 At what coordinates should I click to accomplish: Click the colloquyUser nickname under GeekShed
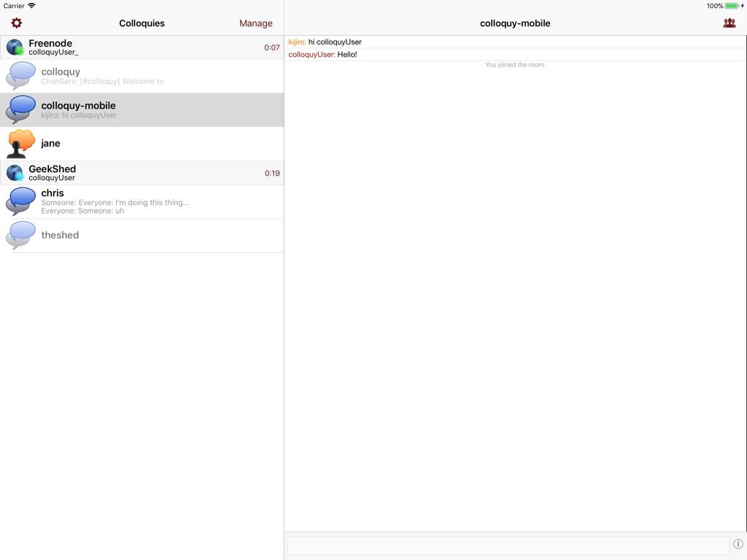52,178
